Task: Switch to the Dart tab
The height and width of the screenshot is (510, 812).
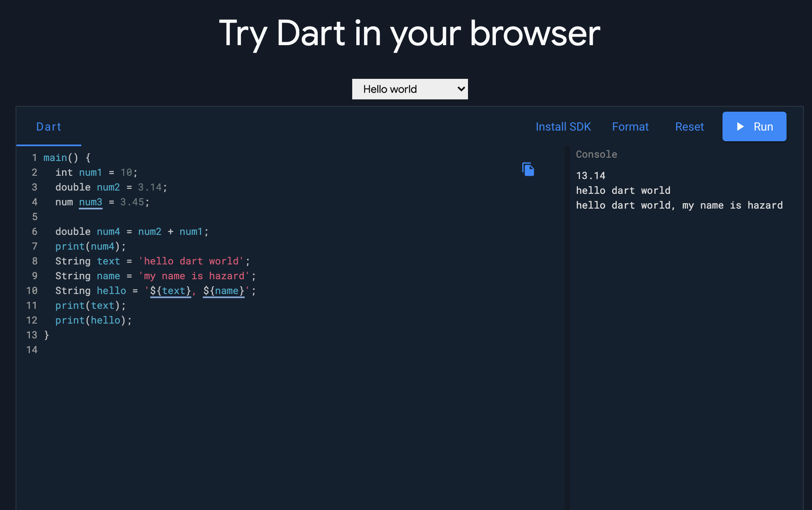Action: coord(48,126)
